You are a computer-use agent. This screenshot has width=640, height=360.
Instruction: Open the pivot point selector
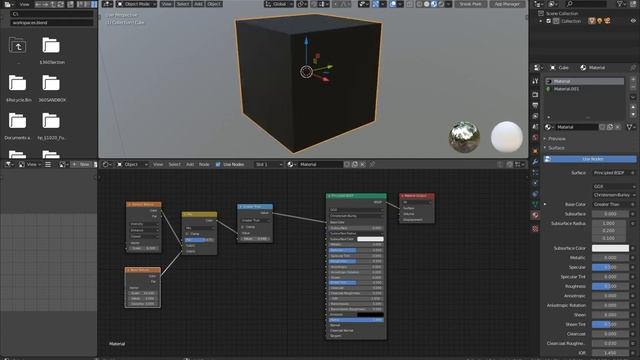302,4
